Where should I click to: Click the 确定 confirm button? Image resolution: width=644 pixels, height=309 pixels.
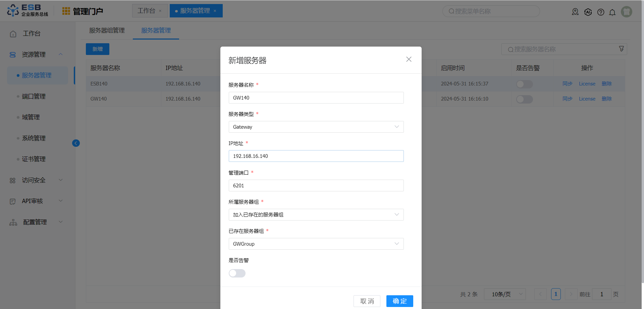tap(400, 301)
